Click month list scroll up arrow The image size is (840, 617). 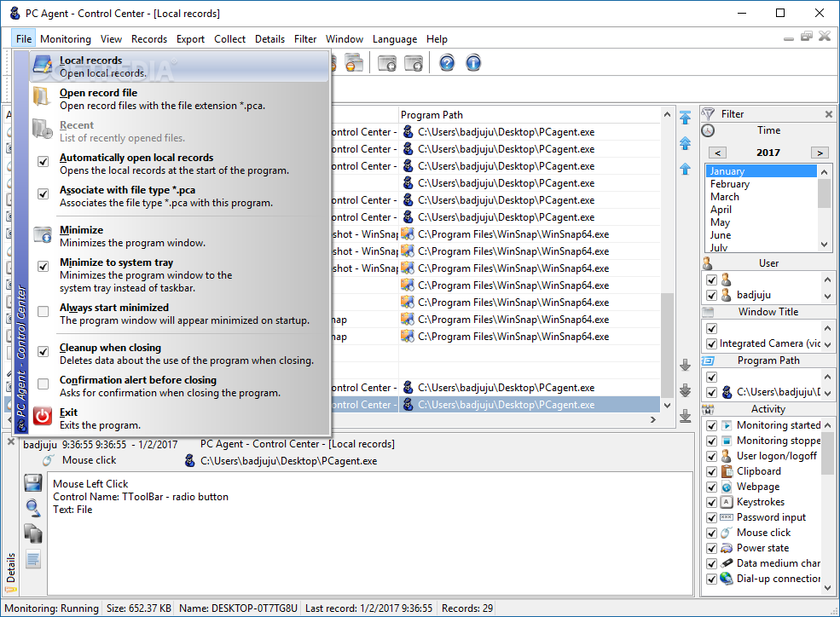(825, 172)
